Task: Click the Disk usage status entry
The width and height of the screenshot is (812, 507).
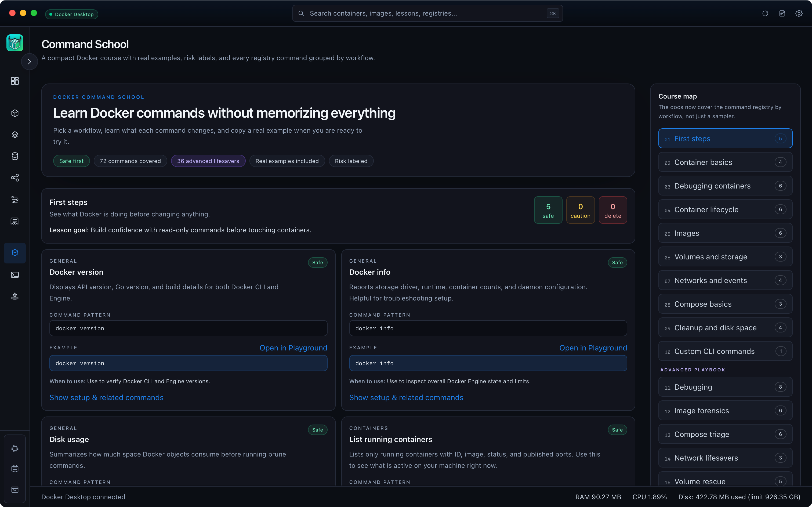Action: 739,497
